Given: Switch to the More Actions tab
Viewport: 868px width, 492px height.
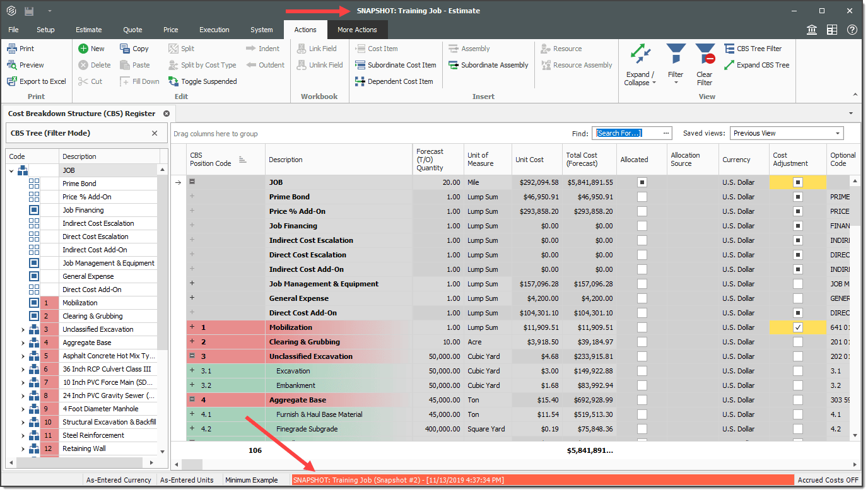Looking at the screenshot, I should [x=357, y=30].
